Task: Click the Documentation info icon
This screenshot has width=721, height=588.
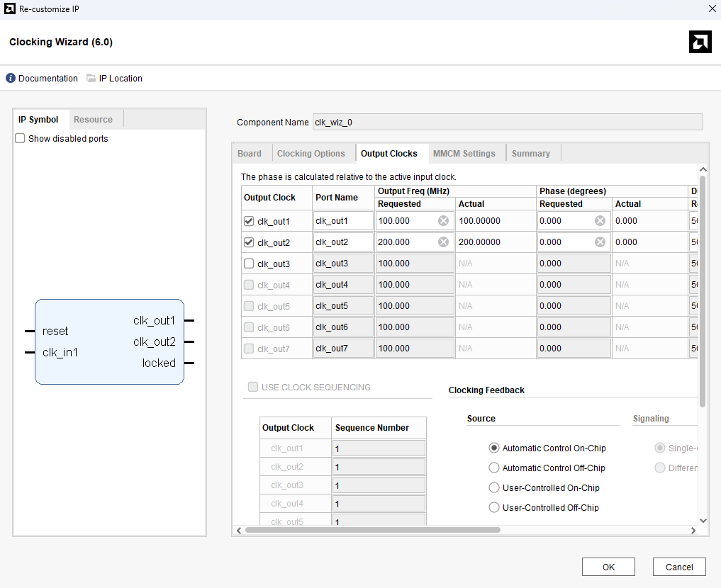Action: pyautogui.click(x=11, y=79)
